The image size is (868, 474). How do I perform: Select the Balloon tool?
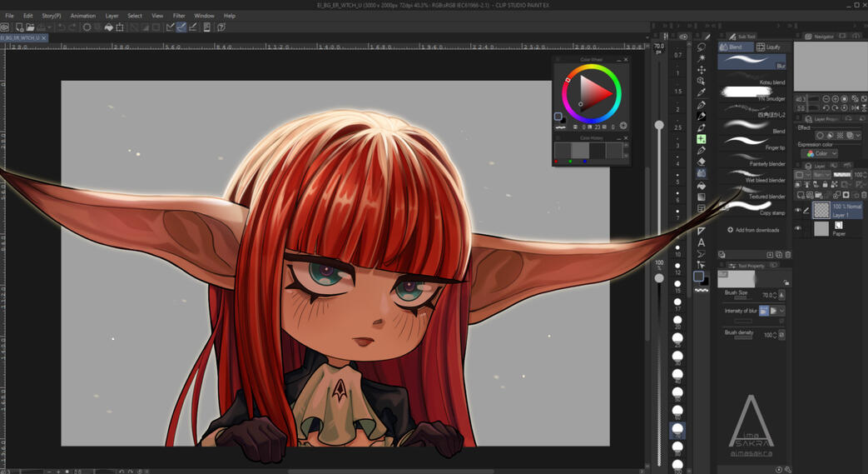click(x=702, y=254)
